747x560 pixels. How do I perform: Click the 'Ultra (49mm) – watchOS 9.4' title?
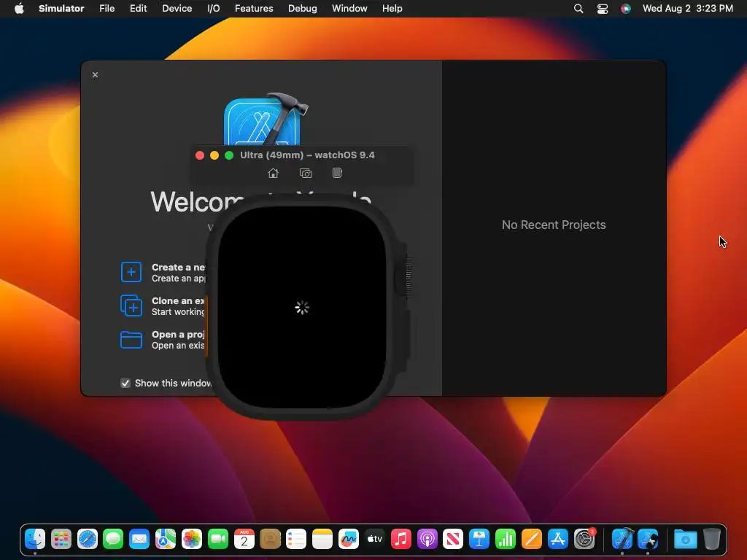pos(307,155)
